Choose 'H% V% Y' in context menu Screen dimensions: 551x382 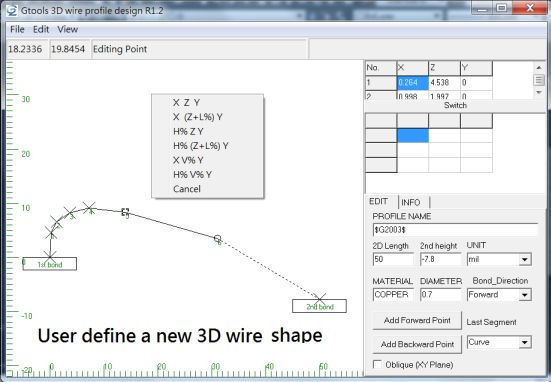[x=192, y=175]
